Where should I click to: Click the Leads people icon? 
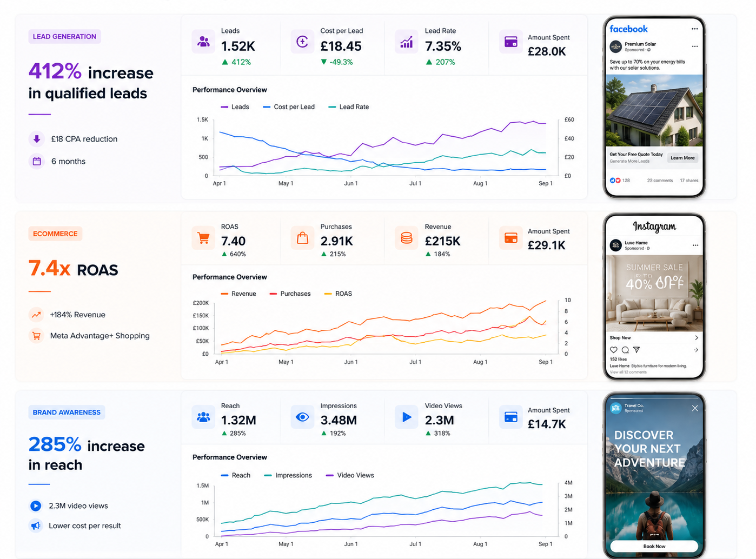(203, 42)
